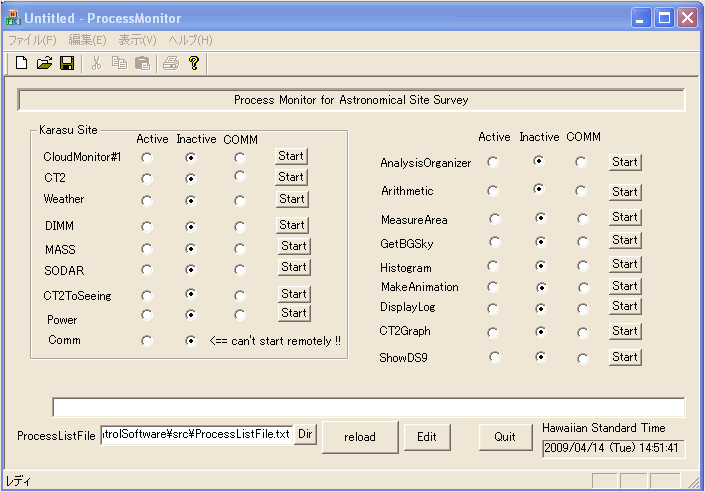Viewport: 705px width, 492px height.
Task: Click the New document toolbar icon
Action: 21,63
